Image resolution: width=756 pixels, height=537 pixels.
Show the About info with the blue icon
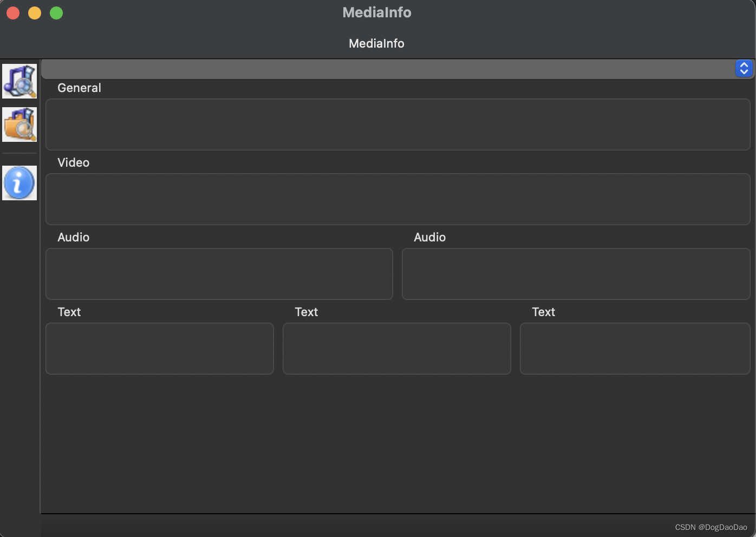19,183
